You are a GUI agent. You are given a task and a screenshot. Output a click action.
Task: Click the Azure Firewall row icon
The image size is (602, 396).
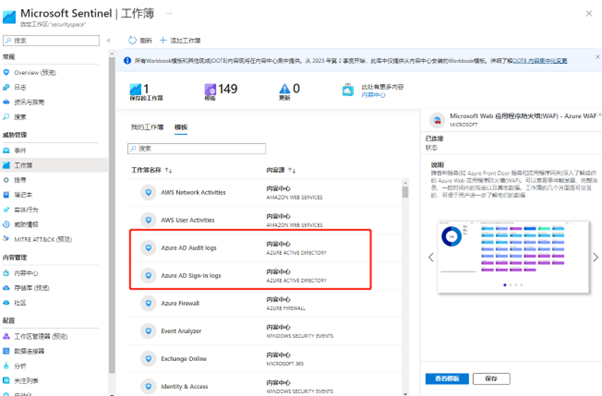(x=149, y=303)
